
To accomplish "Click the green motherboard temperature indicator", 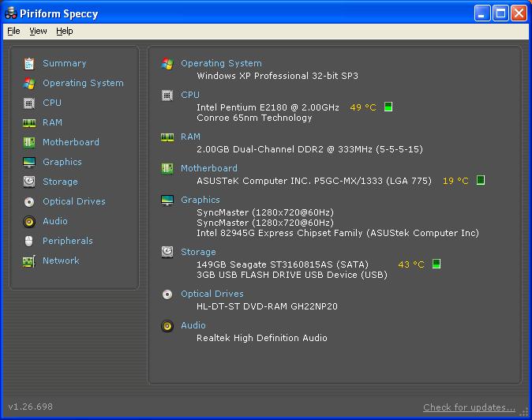I will pyautogui.click(x=481, y=180).
